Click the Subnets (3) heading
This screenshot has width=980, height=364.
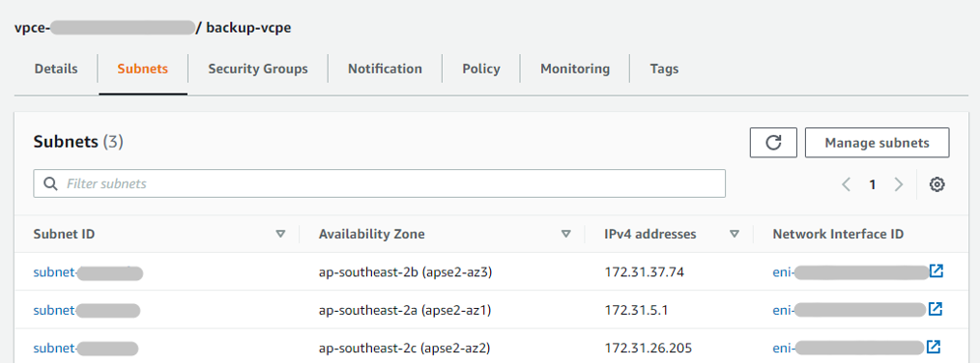point(78,142)
